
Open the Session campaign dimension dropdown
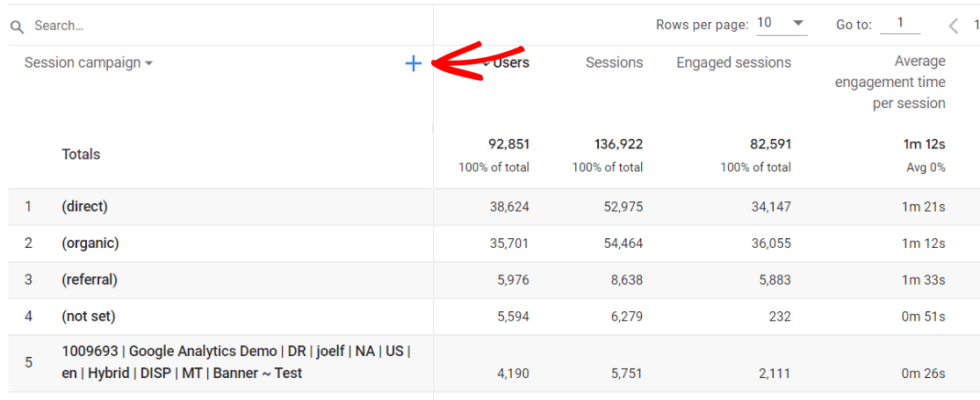[89, 63]
